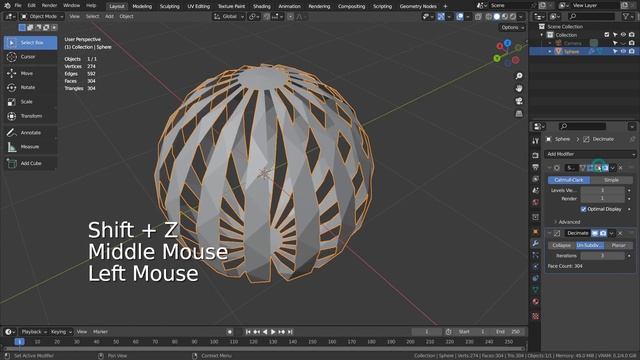The image size is (640, 360).
Task: Click the Iterations value field
Action: pos(602,256)
